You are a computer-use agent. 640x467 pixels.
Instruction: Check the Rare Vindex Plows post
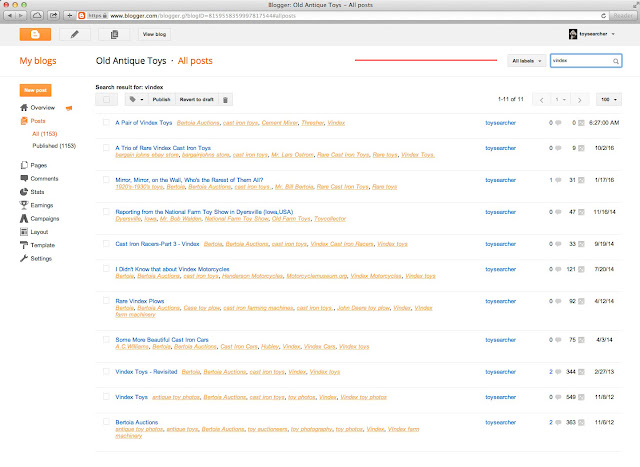(106, 301)
